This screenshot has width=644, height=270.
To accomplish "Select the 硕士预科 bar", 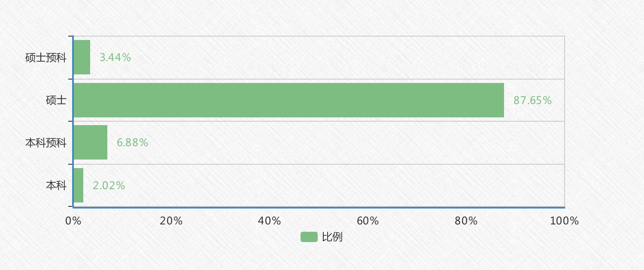I will click(82, 57).
